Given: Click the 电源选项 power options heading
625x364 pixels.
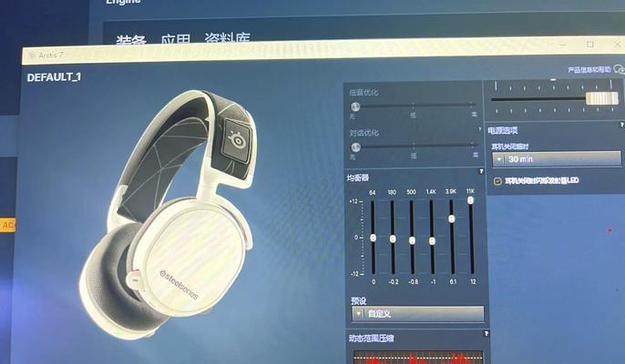Looking at the screenshot, I should (503, 130).
